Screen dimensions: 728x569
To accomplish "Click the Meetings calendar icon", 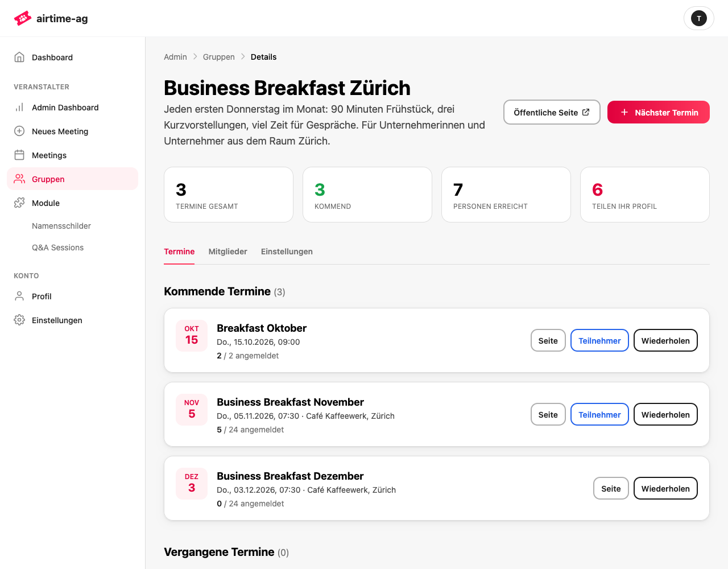I will (19, 155).
